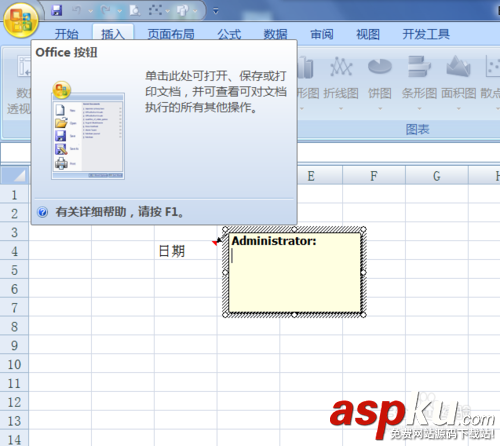
Task: Click the Save floppy disk icon
Action: [x=57, y=10]
